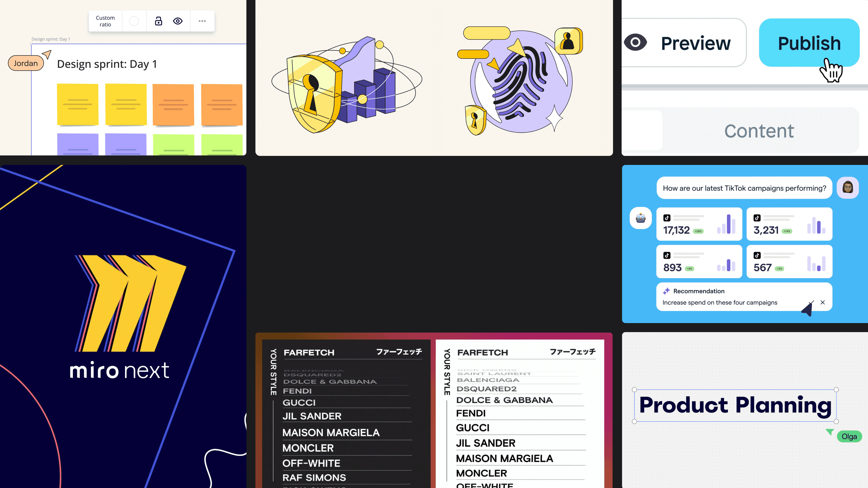Select RAF SIMONS in the dark Farfetch list

click(314, 478)
